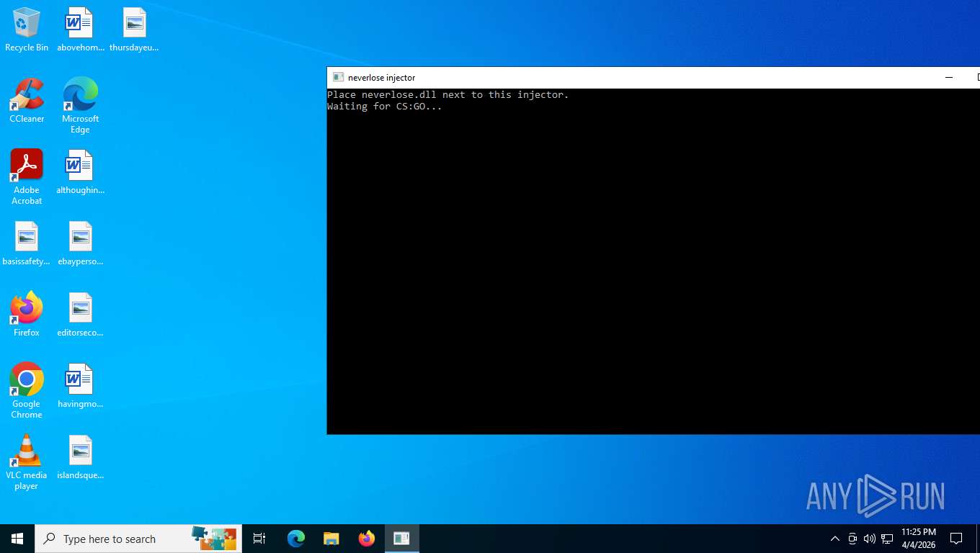Click the taskbar search box
This screenshot has height=553, width=980.
click(x=138, y=539)
